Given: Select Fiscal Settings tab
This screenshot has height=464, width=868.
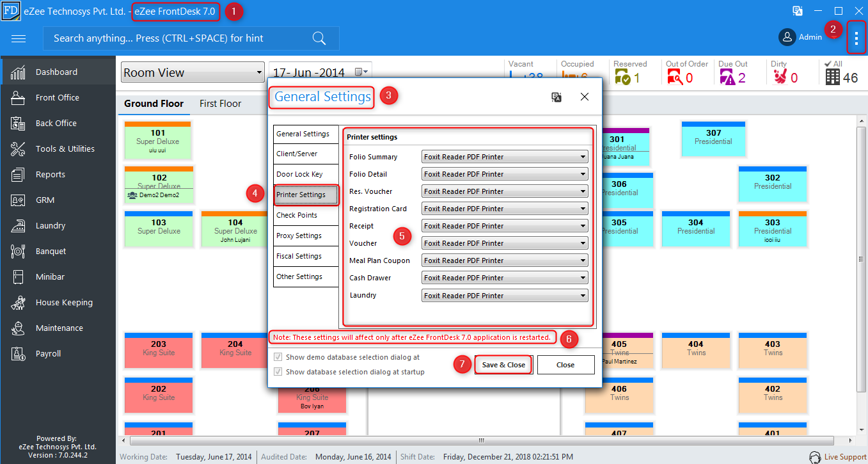Looking at the screenshot, I should pos(306,256).
